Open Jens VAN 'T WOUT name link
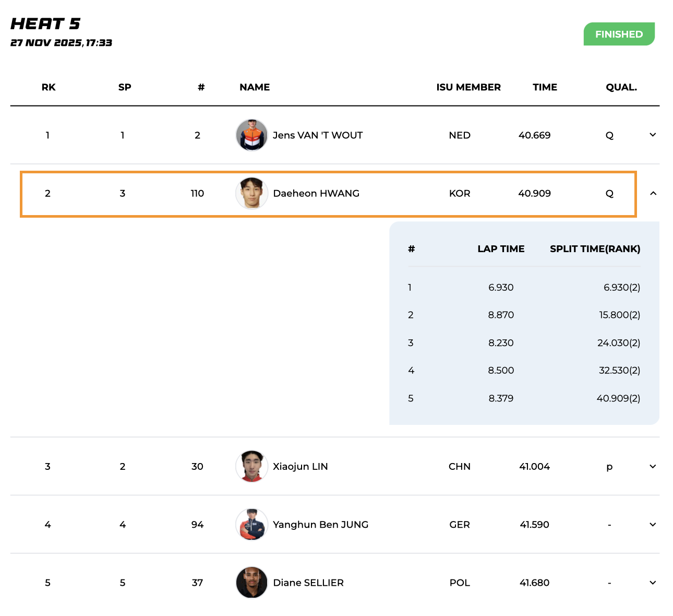Image resolution: width=673 pixels, height=616 pixels. point(317,135)
